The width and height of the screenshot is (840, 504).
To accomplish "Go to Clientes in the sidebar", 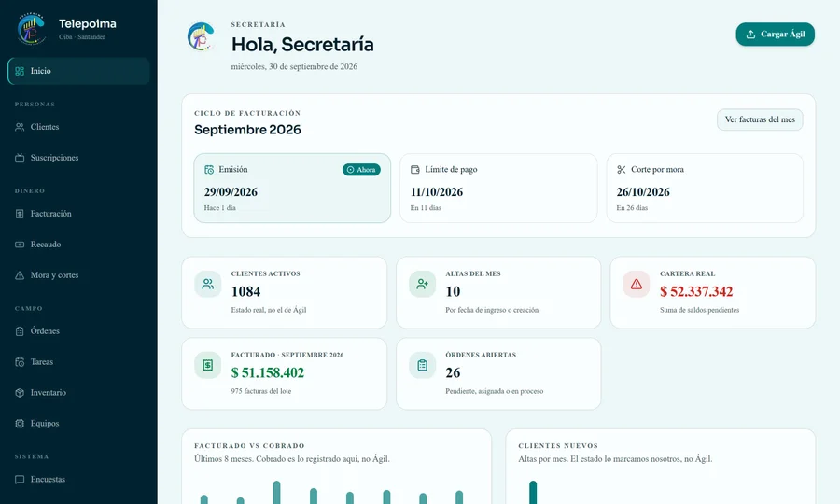I will point(78,128).
